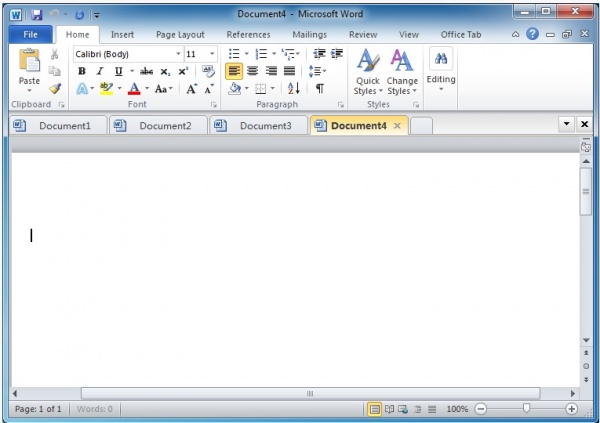Click the new blank document tab
The image size is (600, 423).
click(421, 126)
